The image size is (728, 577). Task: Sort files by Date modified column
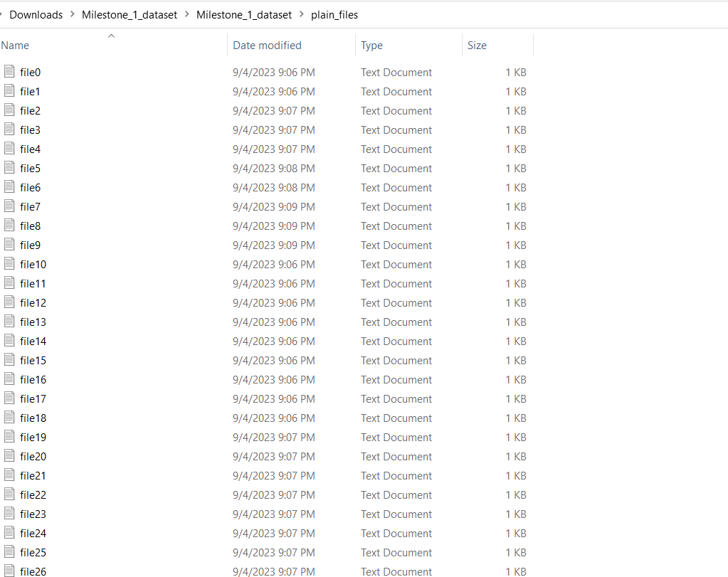pyautogui.click(x=267, y=45)
